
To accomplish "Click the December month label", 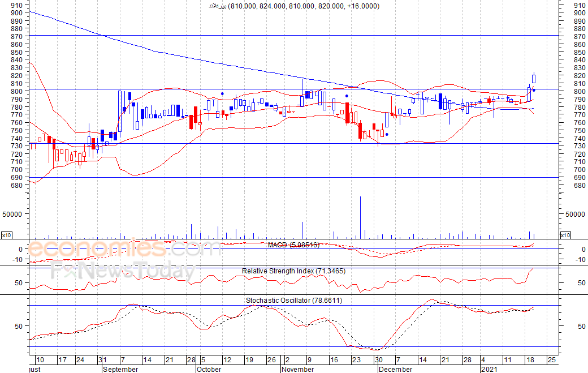I will tap(395, 369).
